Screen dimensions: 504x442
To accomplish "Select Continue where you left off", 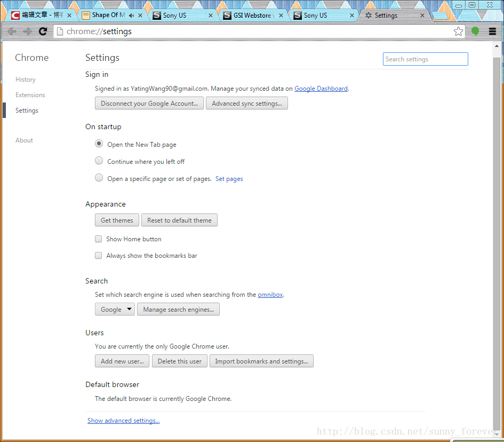I will click(99, 161).
